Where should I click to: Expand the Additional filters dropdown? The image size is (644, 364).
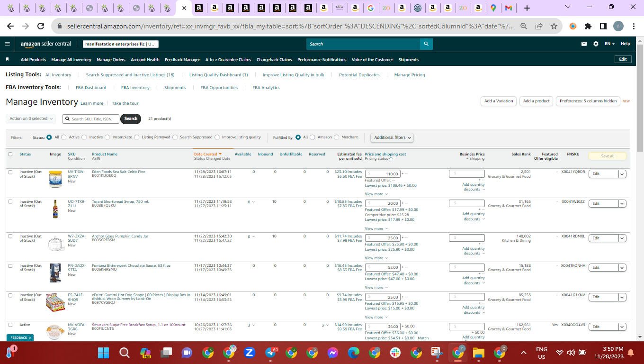pos(392,137)
